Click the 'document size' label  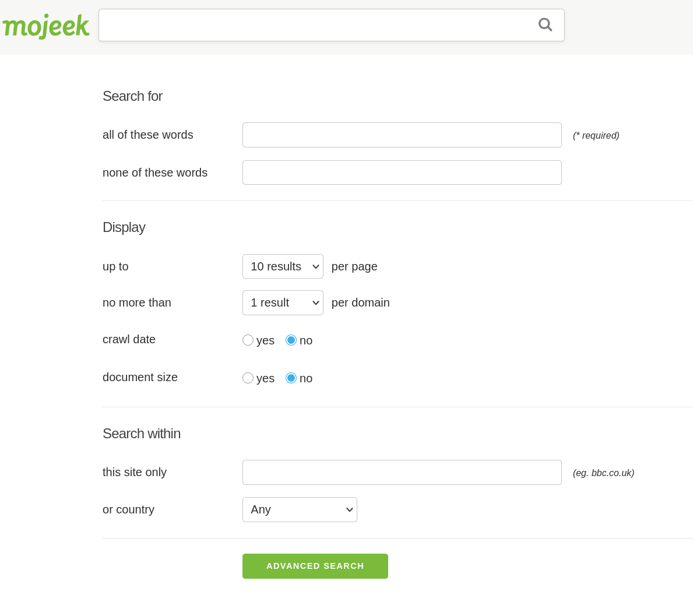point(140,378)
